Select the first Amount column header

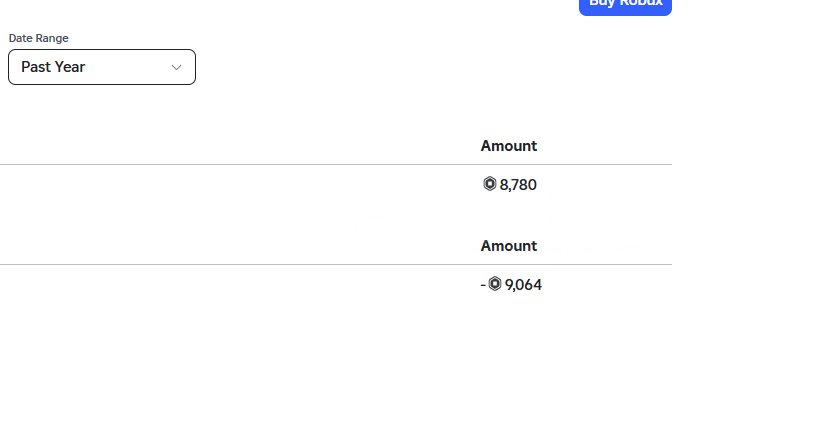click(x=509, y=146)
